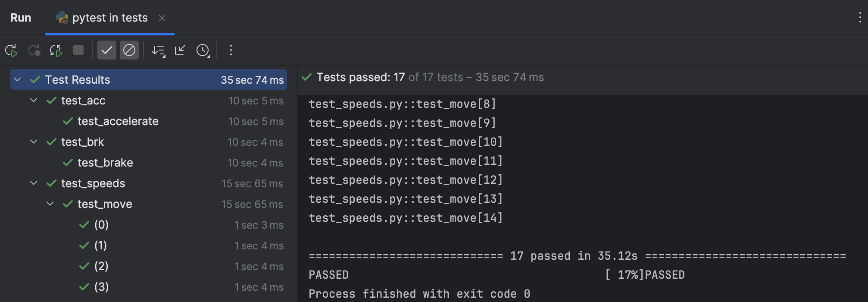Open the test history clock icon
The height and width of the screenshot is (302, 868).
202,50
